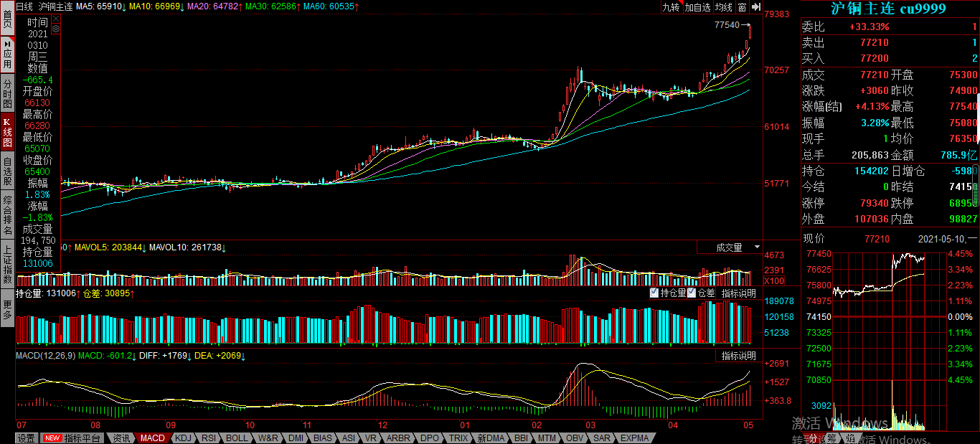980x444 pixels.
Task: Open 指标说明 for the MACD panel
Action: pos(739,356)
